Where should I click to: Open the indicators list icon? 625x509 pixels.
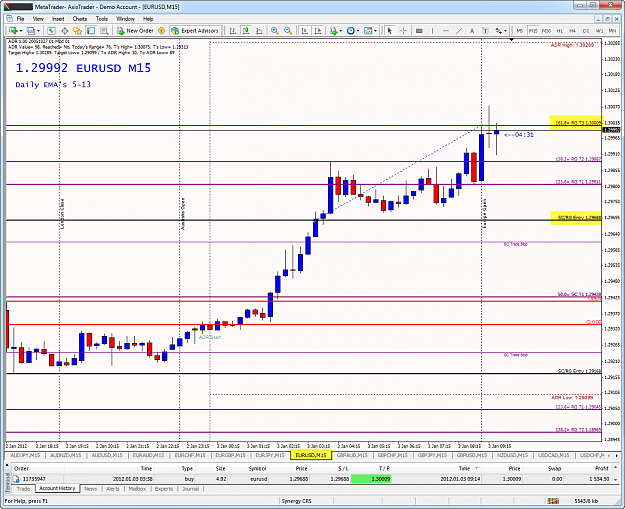point(333,31)
